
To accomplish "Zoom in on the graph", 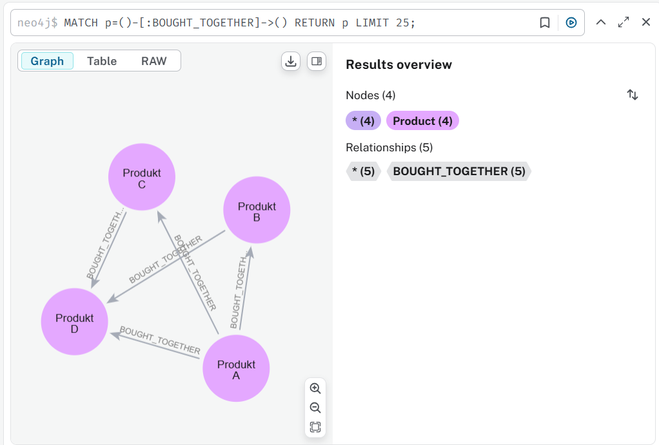I will (315, 388).
